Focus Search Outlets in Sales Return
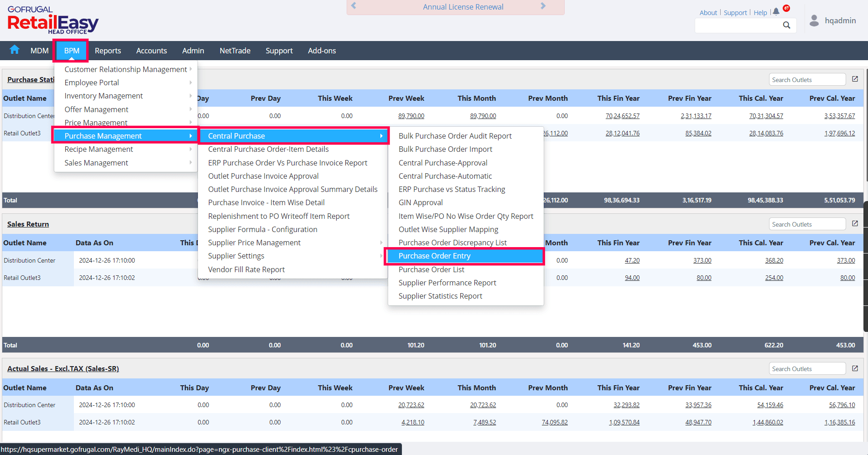 (x=807, y=224)
